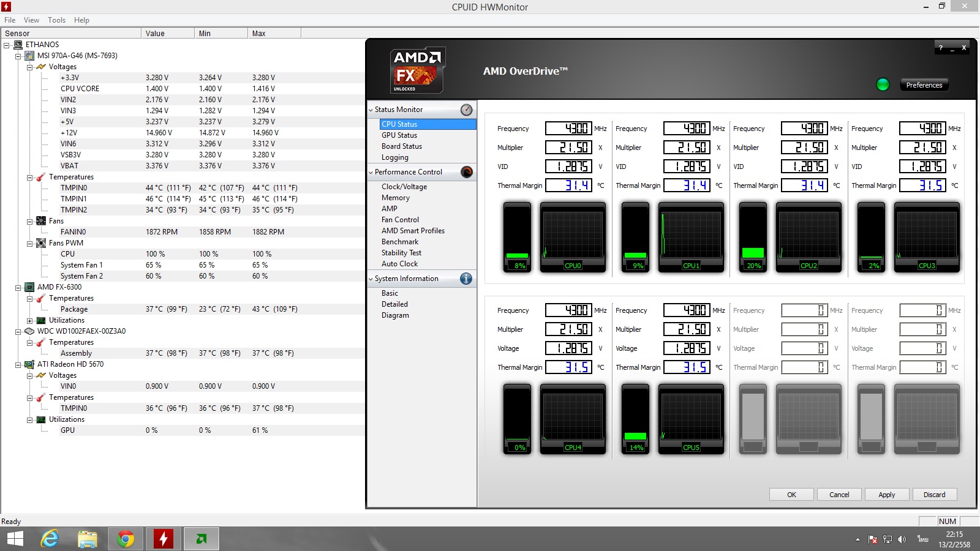Collapse the Performance Control section

click(x=371, y=173)
